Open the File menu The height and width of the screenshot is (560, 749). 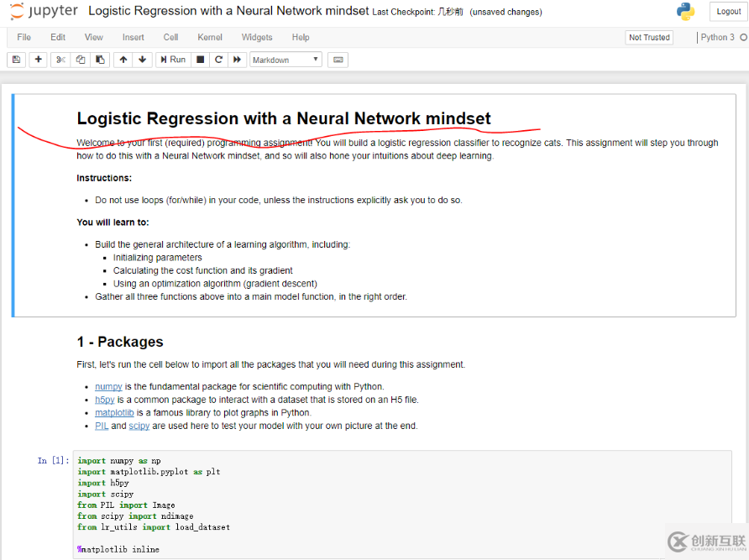coord(24,37)
